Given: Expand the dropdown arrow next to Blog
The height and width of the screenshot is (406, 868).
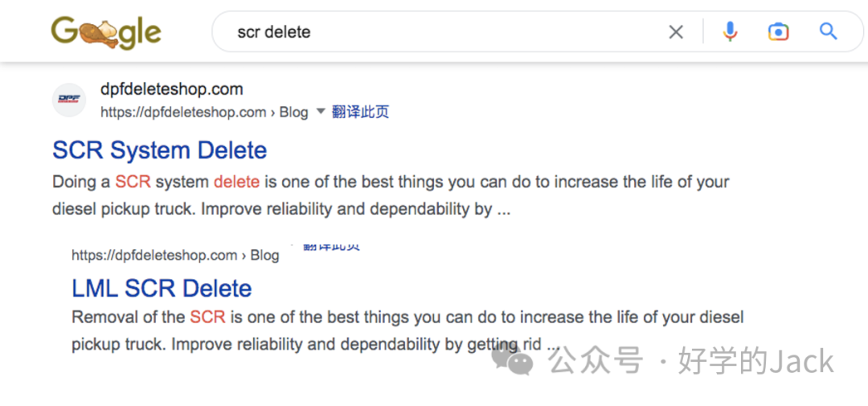Looking at the screenshot, I should coord(320,112).
